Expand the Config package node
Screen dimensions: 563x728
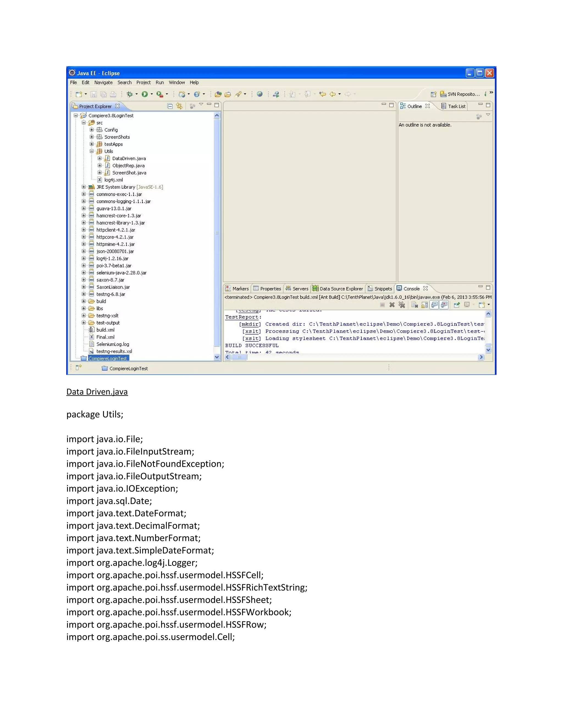pos(92,130)
